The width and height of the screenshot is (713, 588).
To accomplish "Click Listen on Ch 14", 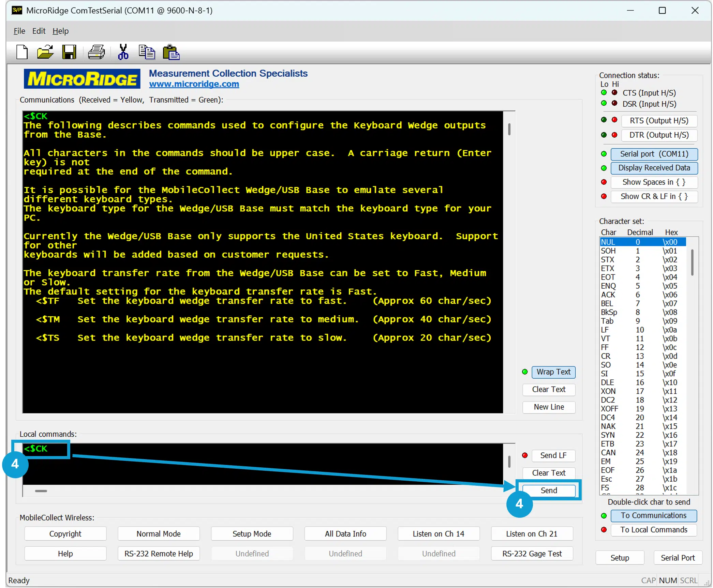I will point(439,534).
